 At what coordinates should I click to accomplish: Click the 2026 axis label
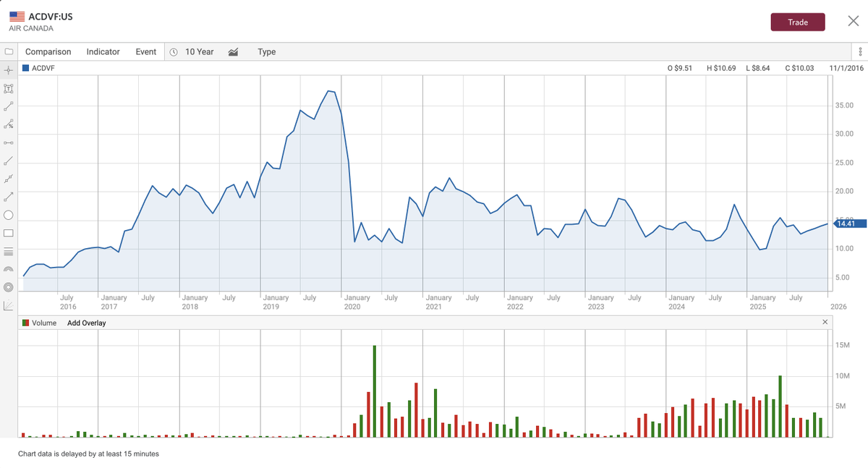pos(838,307)
